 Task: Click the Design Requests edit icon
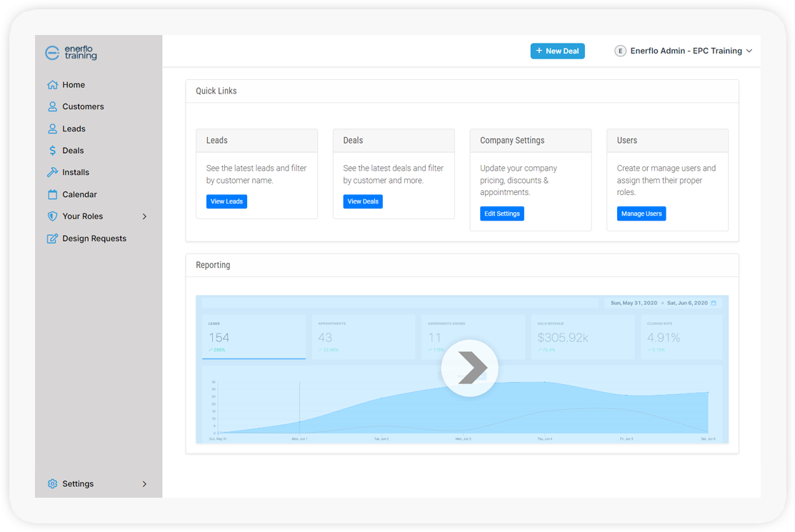pos(52,239)
